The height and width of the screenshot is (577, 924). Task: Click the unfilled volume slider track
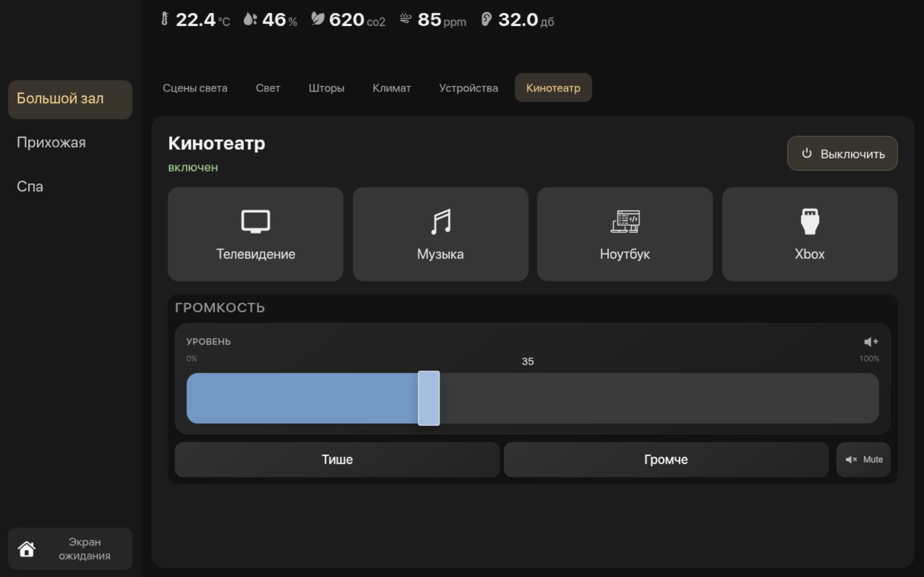point(659,398)
